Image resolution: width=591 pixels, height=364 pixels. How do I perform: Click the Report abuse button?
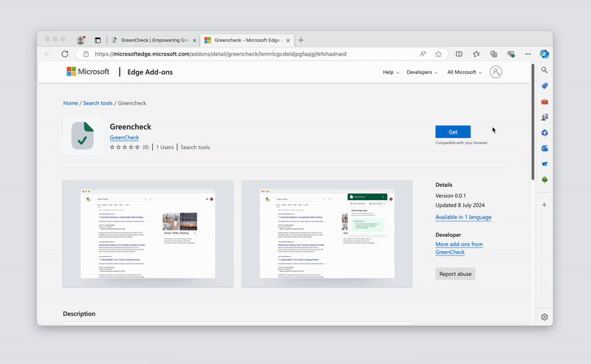tap(455, 274)
